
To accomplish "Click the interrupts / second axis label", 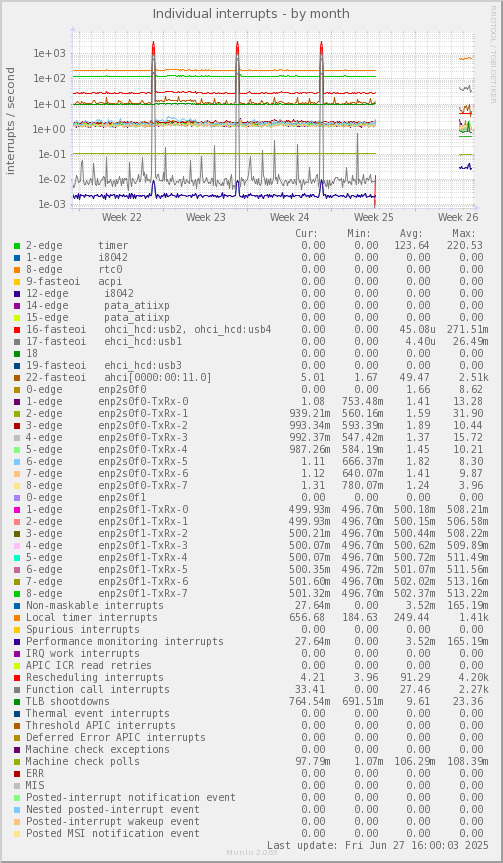I will point(10,121).
